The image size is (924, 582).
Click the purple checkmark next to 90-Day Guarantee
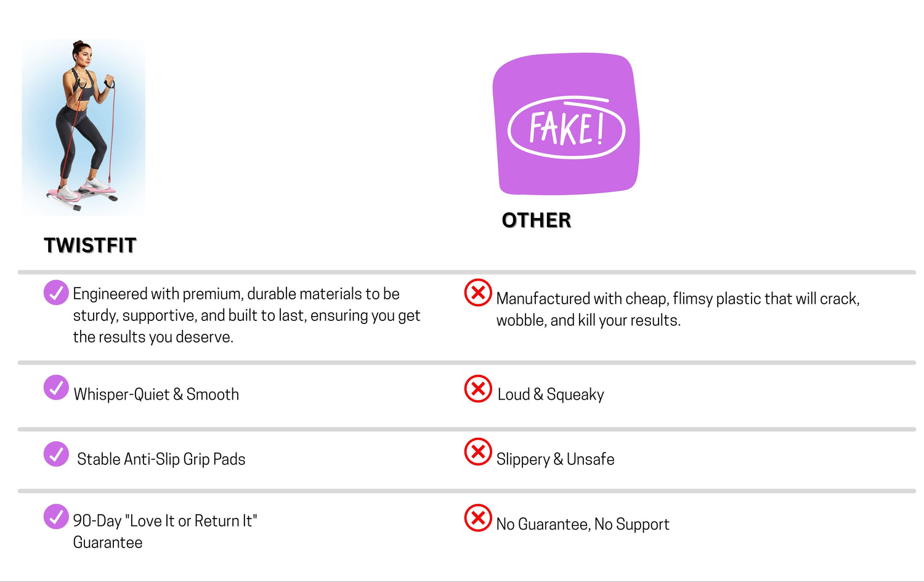(56, 517)
